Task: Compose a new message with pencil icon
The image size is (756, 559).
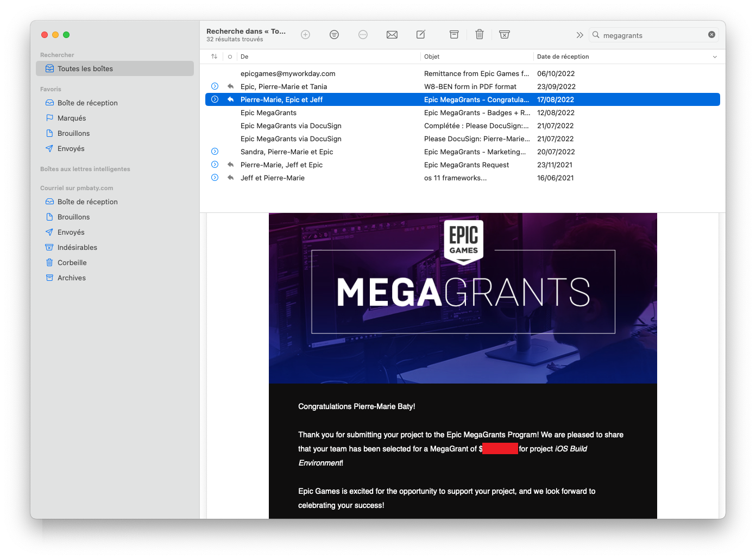Action: (421, 35)
